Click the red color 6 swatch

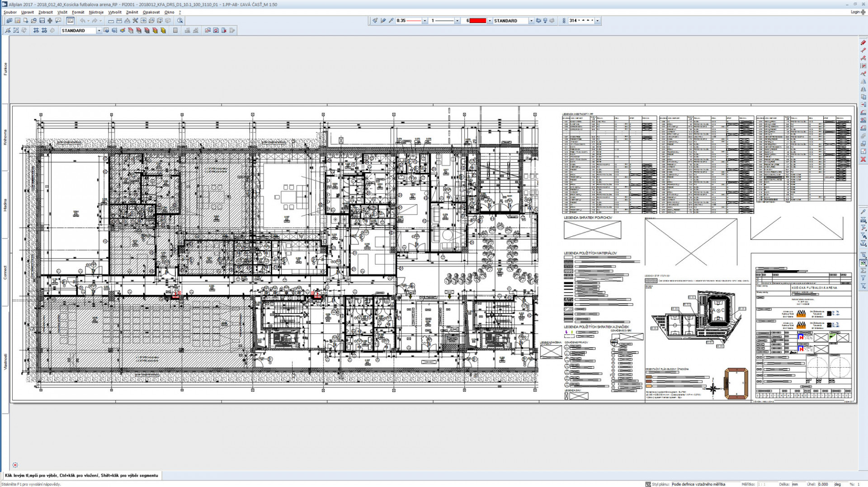[x=477, y=21]
